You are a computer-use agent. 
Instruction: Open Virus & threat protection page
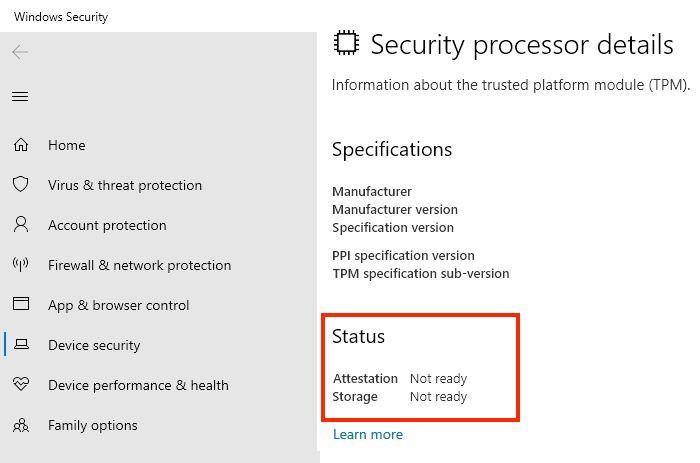point(125,185)
